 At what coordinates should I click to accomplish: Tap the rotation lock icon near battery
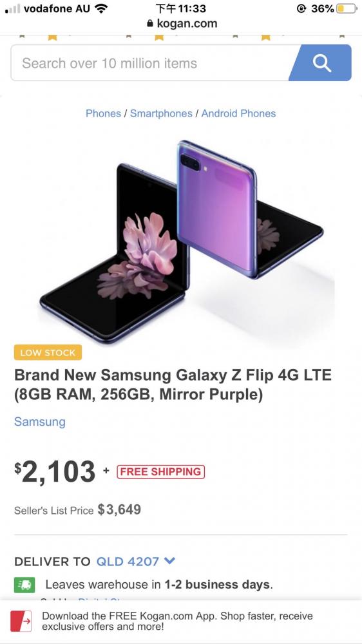(x=301, y=8)
